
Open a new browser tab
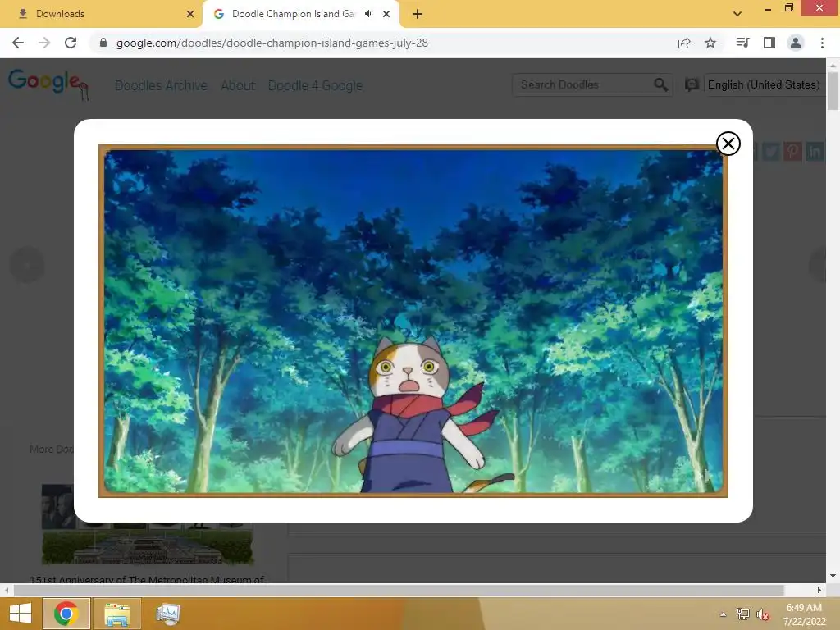418,14
